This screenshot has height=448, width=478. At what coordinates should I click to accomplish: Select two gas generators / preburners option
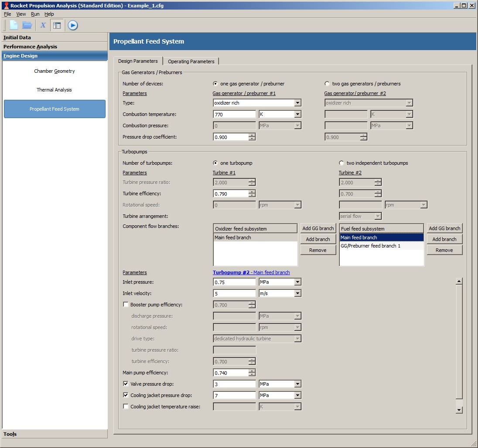tap(327, 84)
